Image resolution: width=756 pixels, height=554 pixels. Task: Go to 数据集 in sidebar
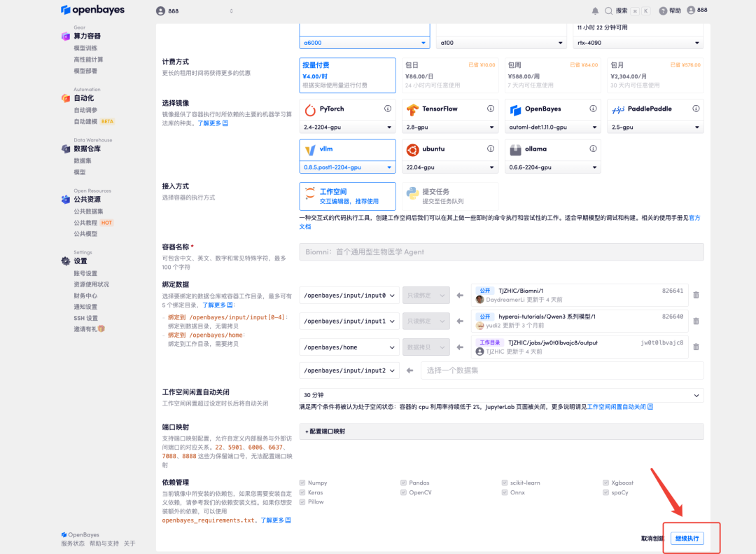(83, 160)
